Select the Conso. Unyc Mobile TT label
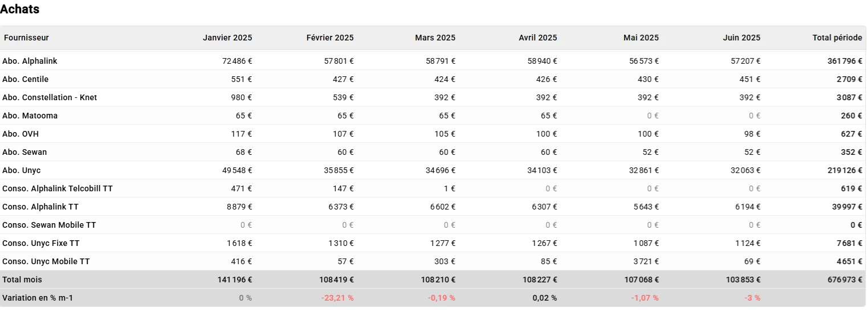Screen dimensions: 868x312 coord(46,261)
